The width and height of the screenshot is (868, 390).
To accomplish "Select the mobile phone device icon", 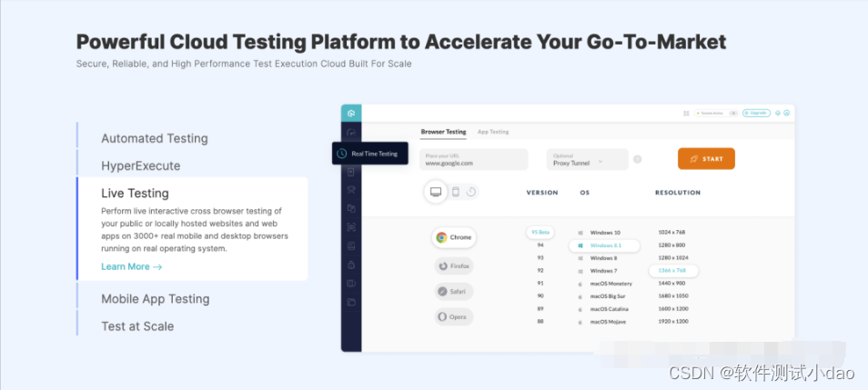I will (456, 192).
